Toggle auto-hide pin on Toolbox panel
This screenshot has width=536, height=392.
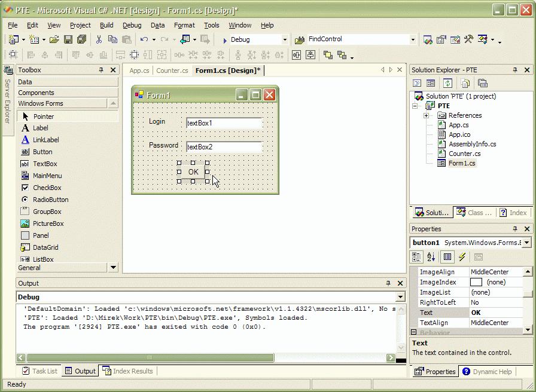coord(101,70)
